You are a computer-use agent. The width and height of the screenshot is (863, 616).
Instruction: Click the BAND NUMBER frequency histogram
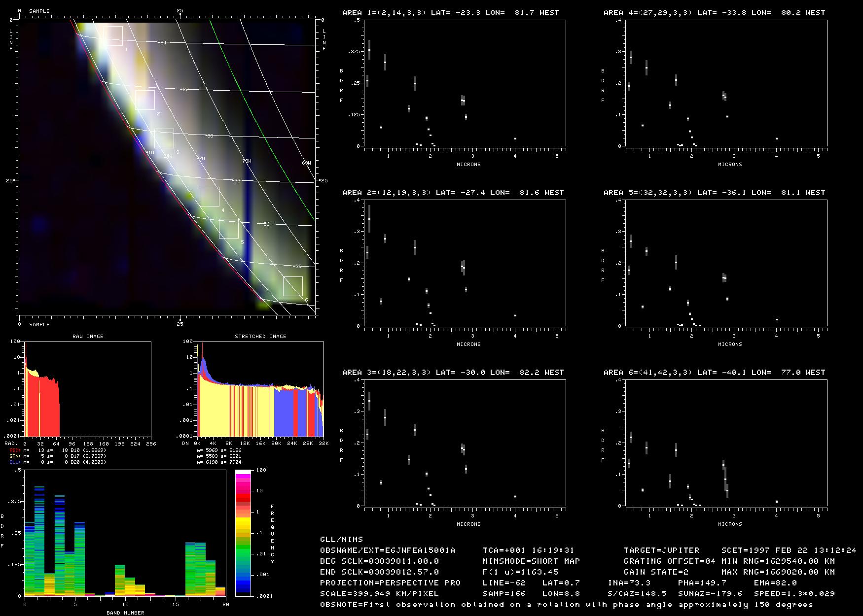(x=125, y=533)
